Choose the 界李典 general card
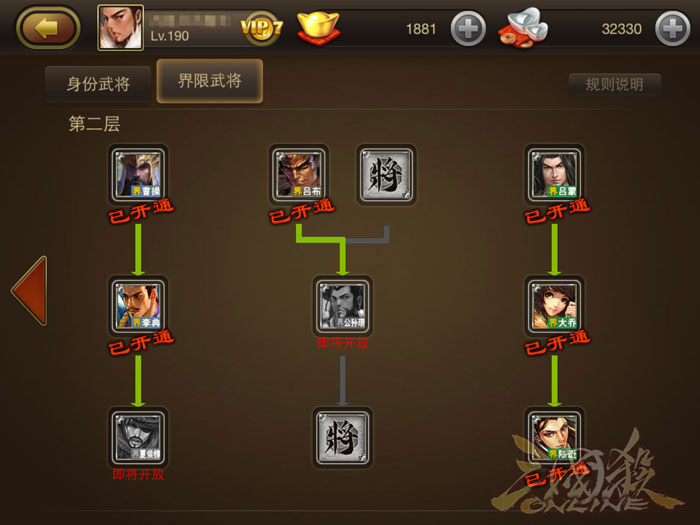Viewport: 700px width, 525px height. [x=138, y=306]
